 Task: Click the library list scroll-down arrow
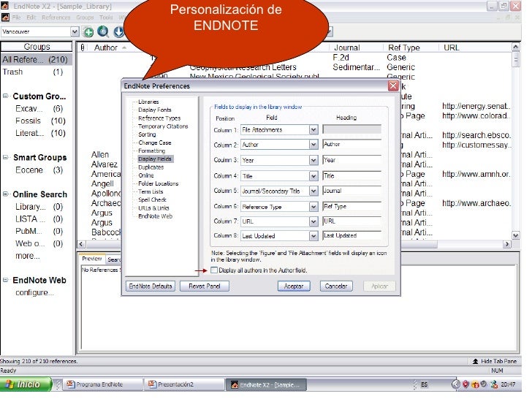(x=515, y=235)
